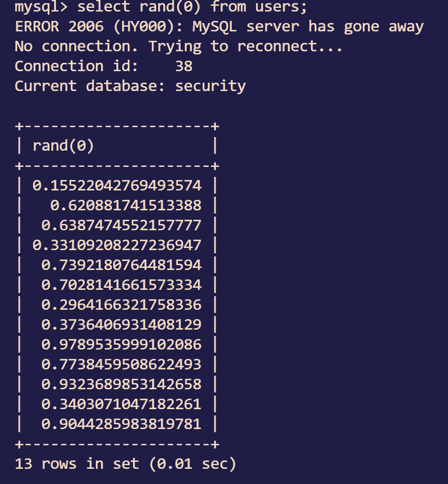Click the Trying to reconnect message

coord(245,47)
